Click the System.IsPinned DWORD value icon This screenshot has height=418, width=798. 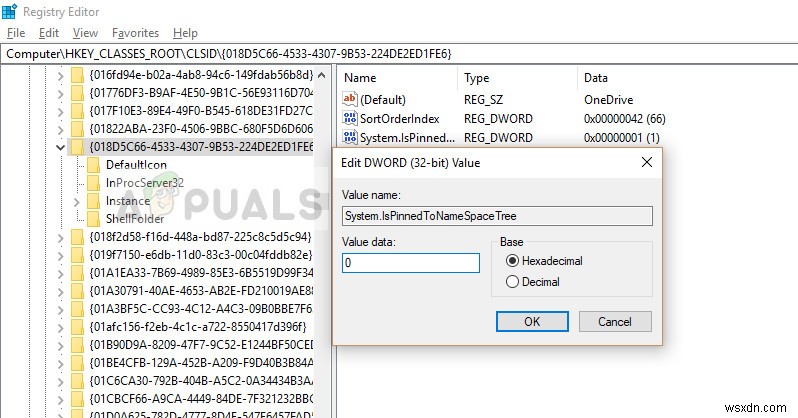[350, 137]
